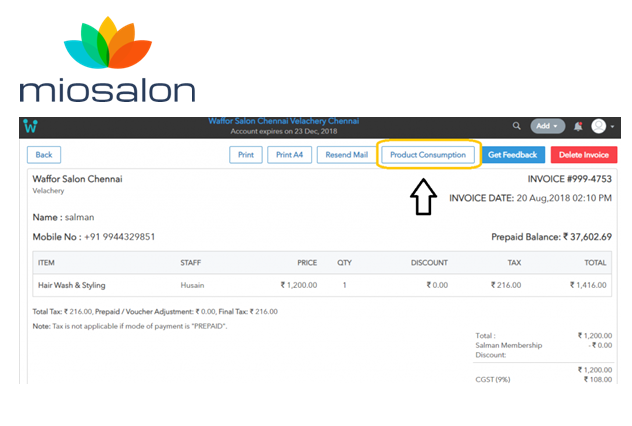Click the PRICE column header
632x426 pixels.
click(307, 263)
